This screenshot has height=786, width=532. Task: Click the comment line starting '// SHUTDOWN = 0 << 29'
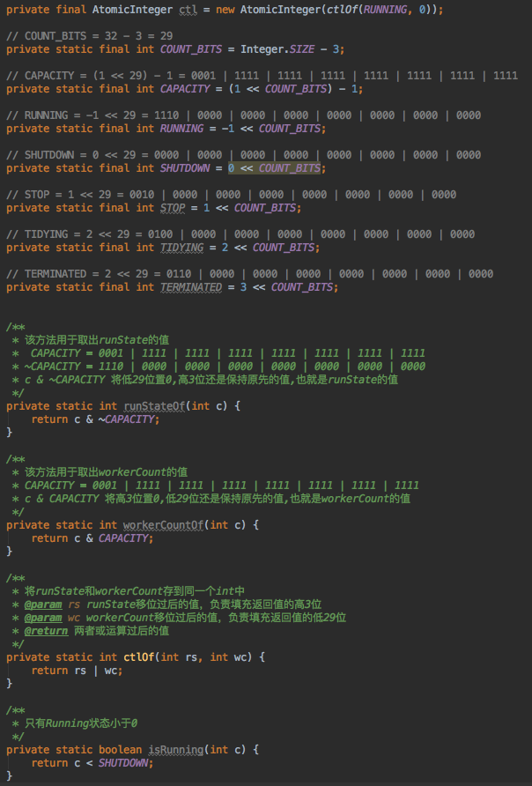pos(243,155)
